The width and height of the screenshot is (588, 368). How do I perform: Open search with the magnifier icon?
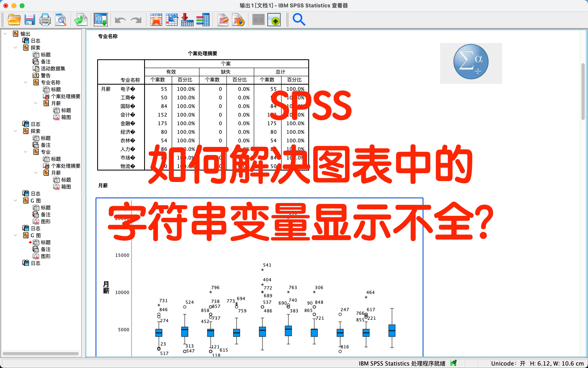click(299, 19)
